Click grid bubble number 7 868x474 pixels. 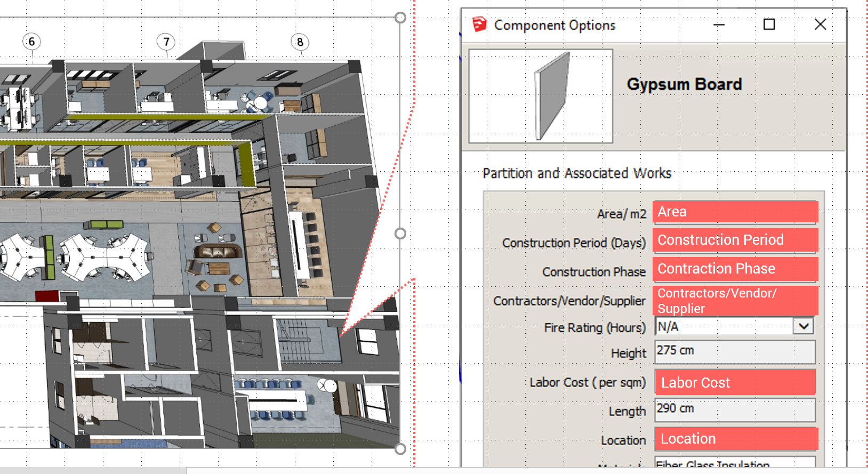point(166,42)
